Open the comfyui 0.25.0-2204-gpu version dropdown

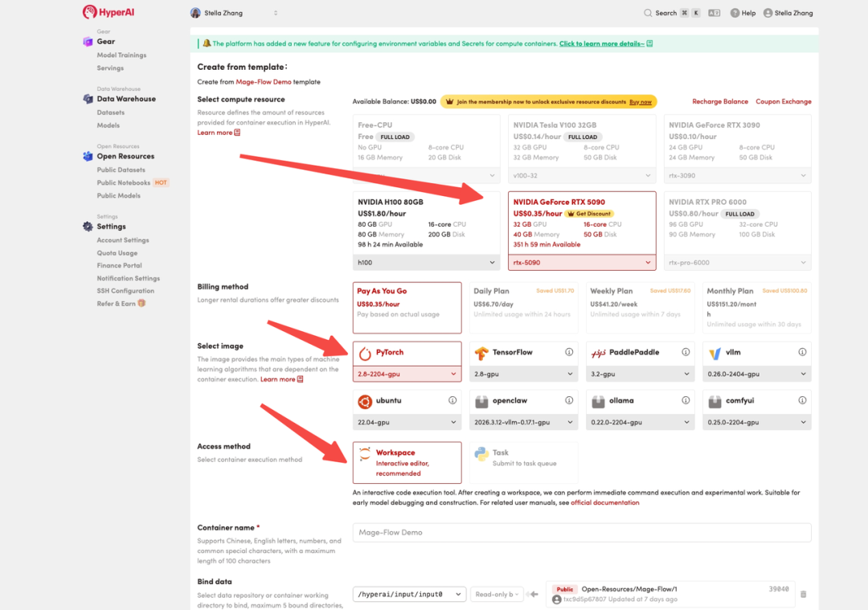click(757, 423)
